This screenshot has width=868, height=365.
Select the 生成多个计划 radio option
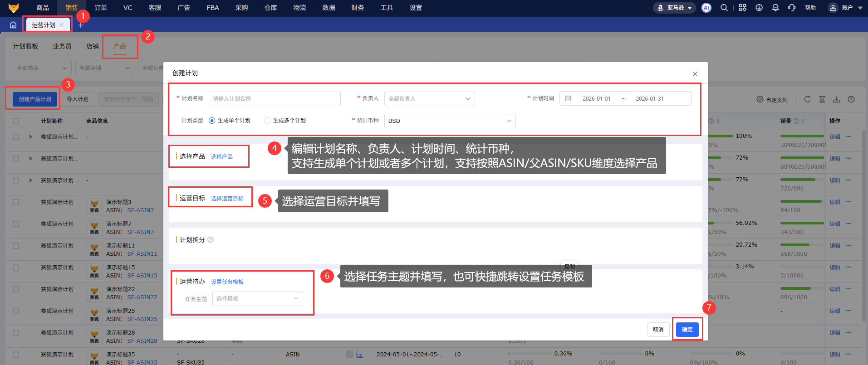267,121
